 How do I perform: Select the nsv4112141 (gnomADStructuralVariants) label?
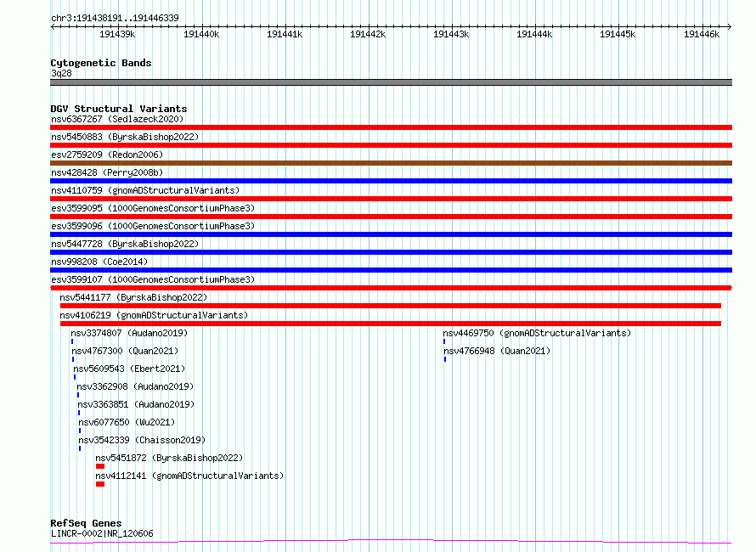click(189, 476)
